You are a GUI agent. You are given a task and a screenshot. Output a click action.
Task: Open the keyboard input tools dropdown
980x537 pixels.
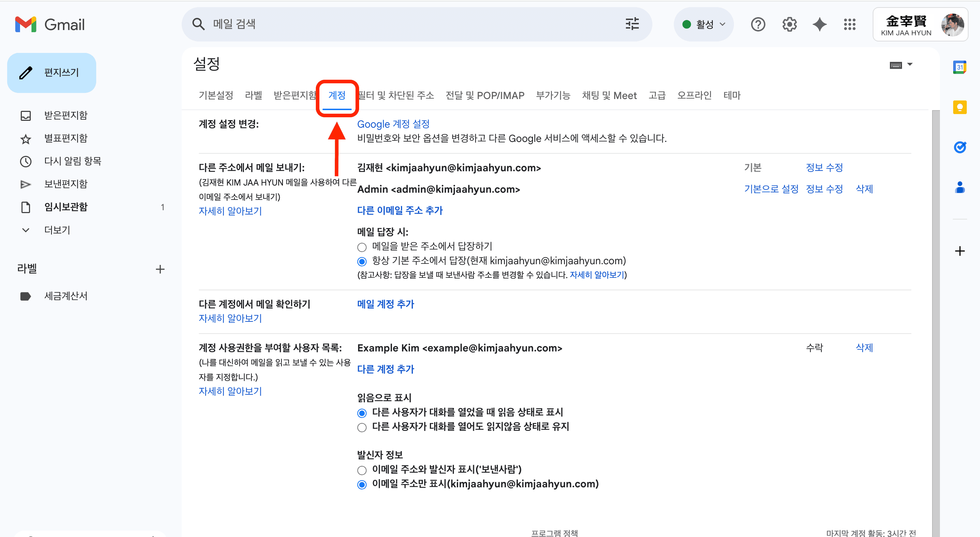coord(902,64)
